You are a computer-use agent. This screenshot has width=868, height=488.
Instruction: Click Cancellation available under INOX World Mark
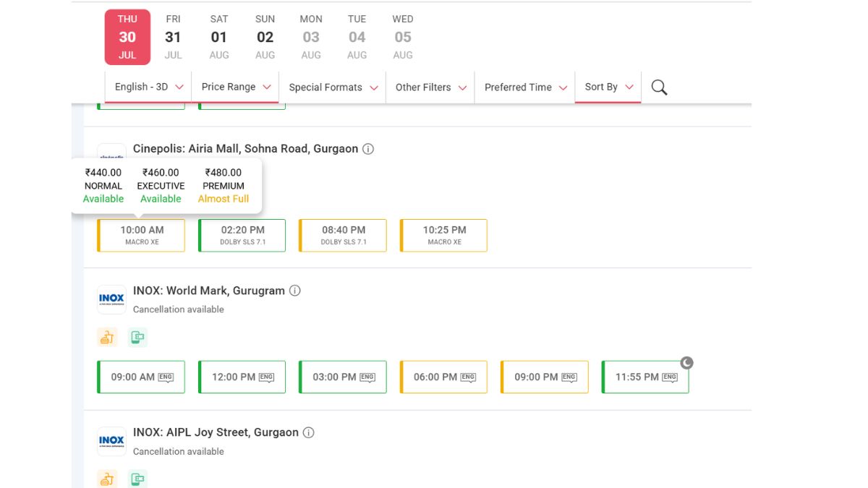coord(179,309)
